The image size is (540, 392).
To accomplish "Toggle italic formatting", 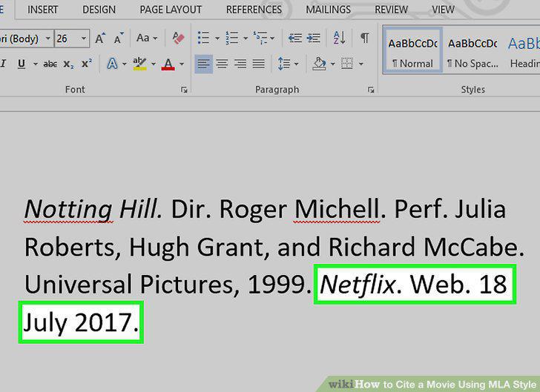I will point(4,64).
